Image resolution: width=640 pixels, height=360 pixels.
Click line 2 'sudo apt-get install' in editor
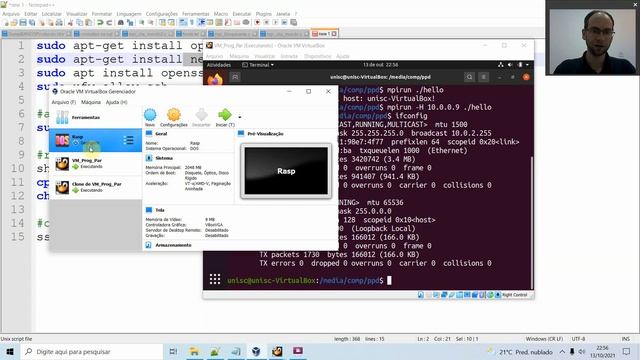[109, 59]
